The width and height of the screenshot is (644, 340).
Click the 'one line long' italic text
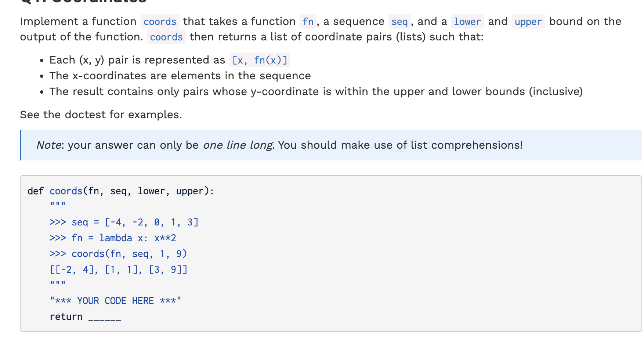pyautogui.click(x=238, y=145)
